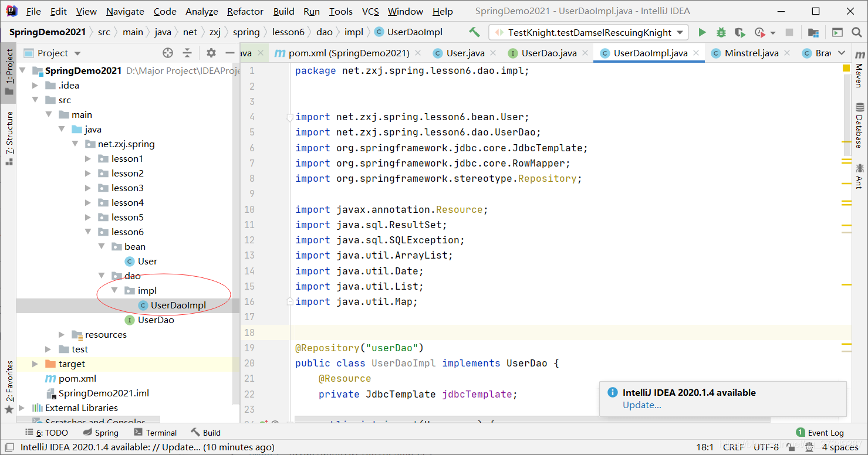The image size is (868, 455).
Task: Click cursor position 18:1 in status bar
Action: (x=704, y=447)
